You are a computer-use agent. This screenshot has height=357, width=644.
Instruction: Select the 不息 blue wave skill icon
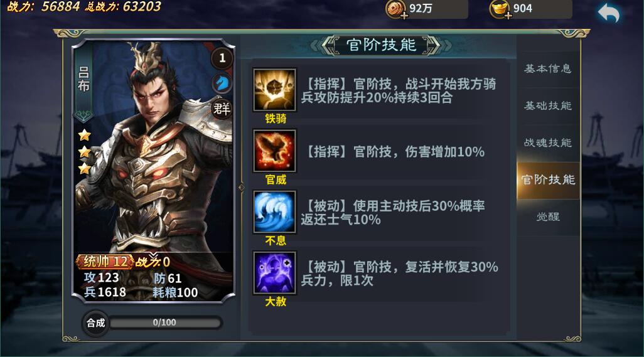point(274,212)
